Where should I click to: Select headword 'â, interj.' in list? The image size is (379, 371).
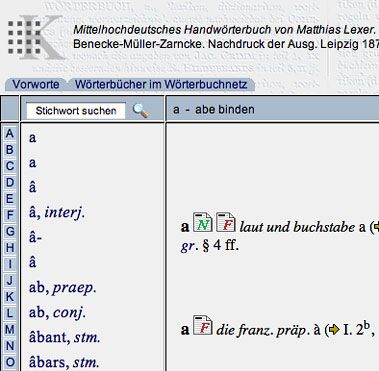tap(57, 212)
